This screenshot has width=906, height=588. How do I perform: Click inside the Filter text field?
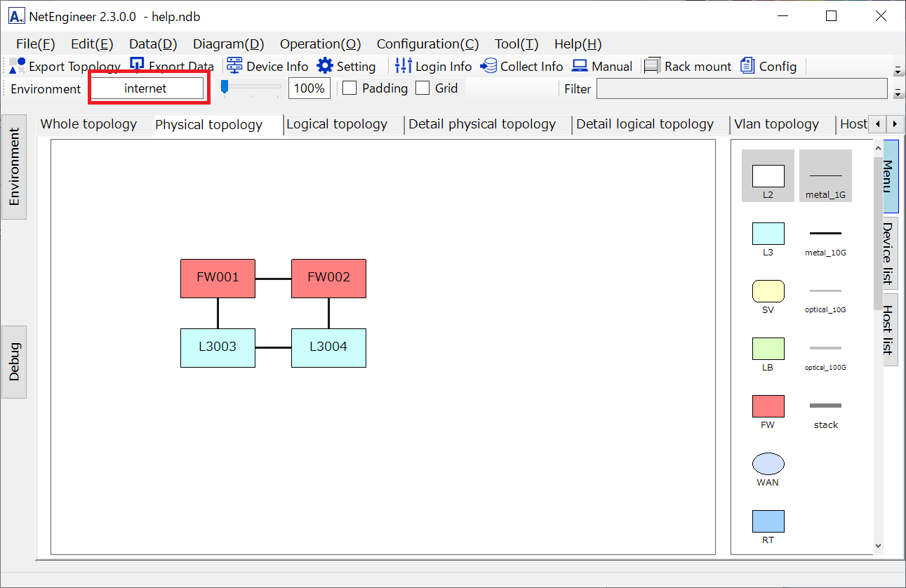[741, 89]
